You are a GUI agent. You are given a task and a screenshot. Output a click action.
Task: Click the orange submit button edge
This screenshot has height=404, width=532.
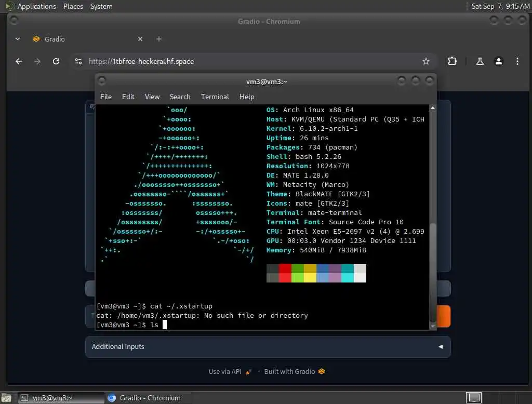tap(444, 316)
